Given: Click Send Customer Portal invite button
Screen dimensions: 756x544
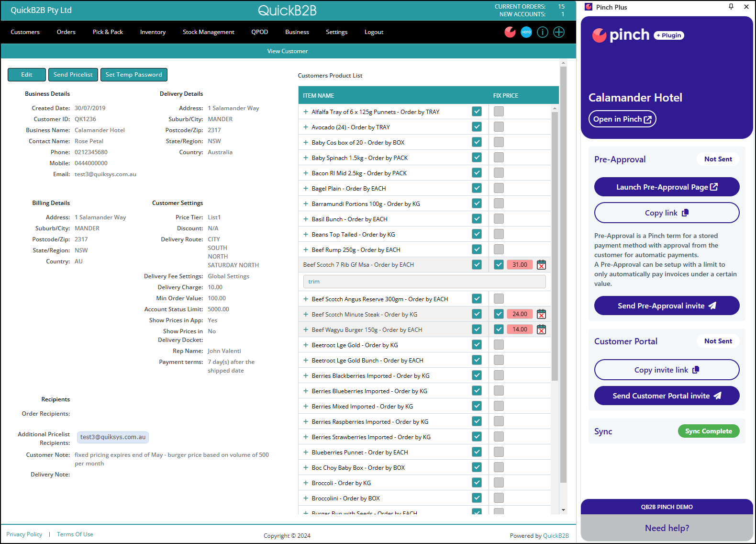Looking at the screenshot, I should tap(667, 396).
